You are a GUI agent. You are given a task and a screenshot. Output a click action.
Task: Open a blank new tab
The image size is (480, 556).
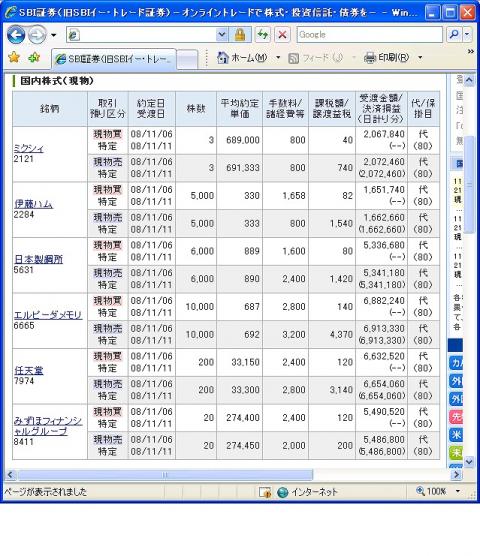(x=187, y=59)
